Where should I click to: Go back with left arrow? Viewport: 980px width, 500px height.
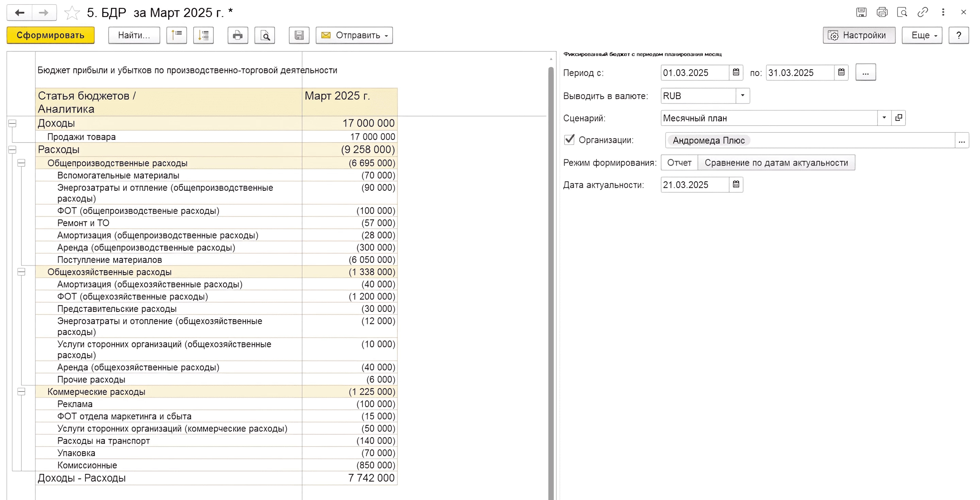[x=20, y=13]
